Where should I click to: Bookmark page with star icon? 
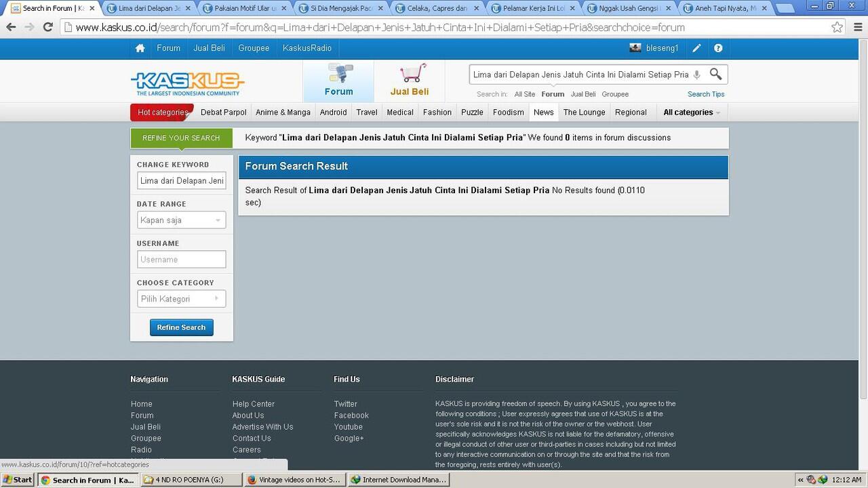(x=837, y=27)
